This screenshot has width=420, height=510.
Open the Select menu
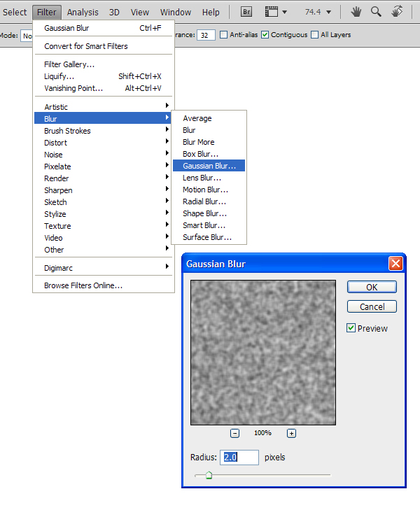(15, 13)
